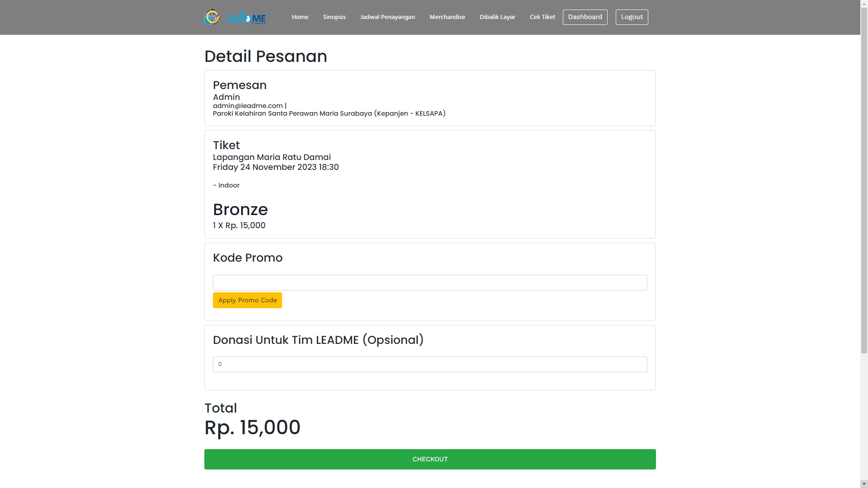This screenshot has width=868, height=488.
Task: Click the admin@leadme.com email text
Action: click(x=248, y=106)
